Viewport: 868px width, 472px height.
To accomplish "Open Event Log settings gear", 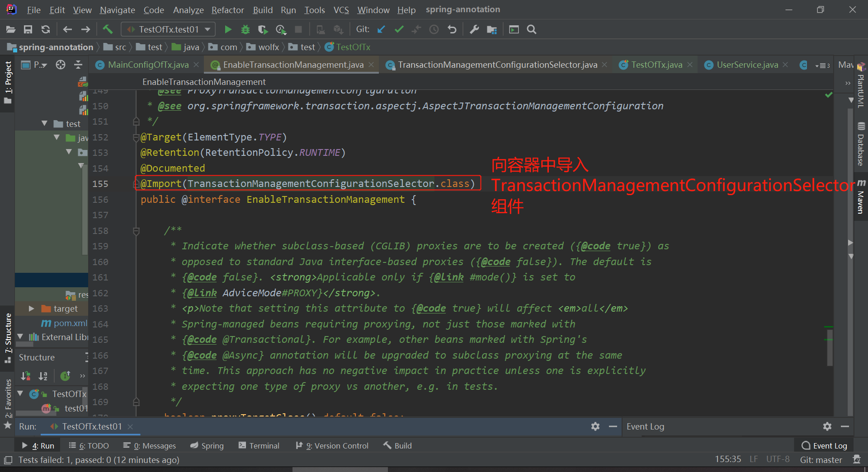I will click(x=827, y=426).
